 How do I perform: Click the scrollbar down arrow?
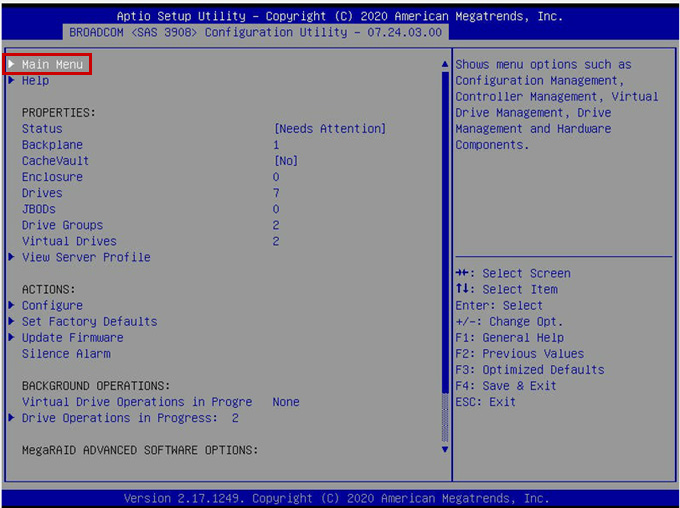(445, 450)
